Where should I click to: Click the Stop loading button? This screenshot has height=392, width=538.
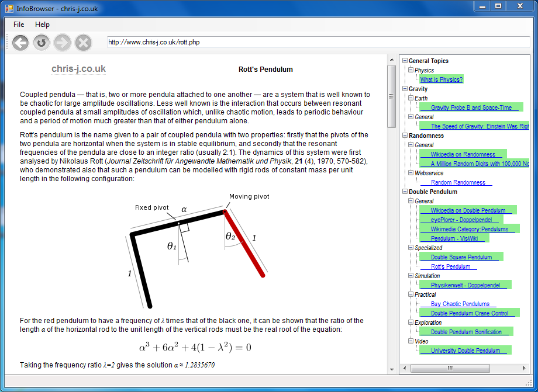[x=84, y=43]
